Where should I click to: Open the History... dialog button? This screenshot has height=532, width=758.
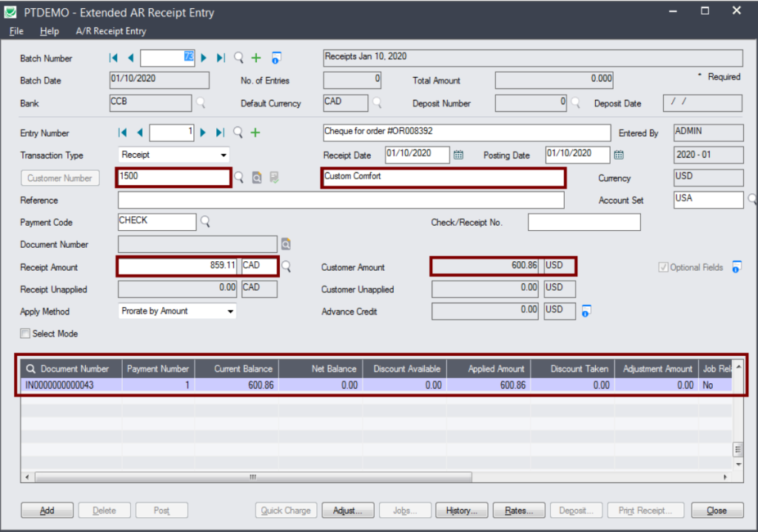462,511
